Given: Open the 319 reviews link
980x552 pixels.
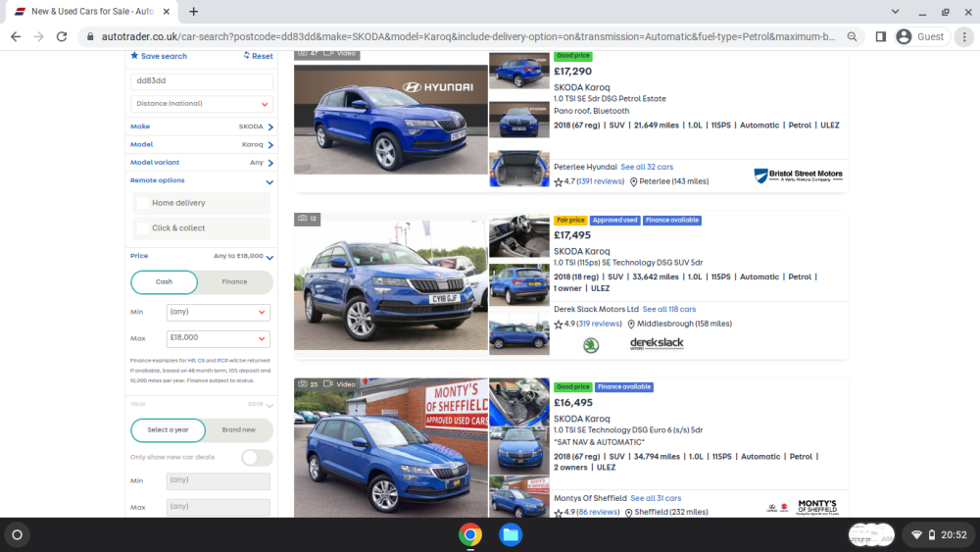Looking at the screenshot, I should tap(599, 324).
